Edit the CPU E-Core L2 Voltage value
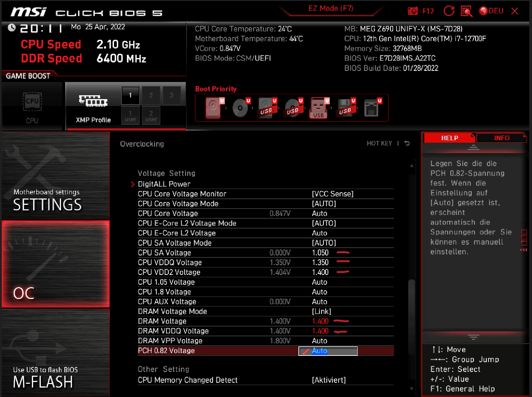This screenshot has height=397, width=532. 319,233
